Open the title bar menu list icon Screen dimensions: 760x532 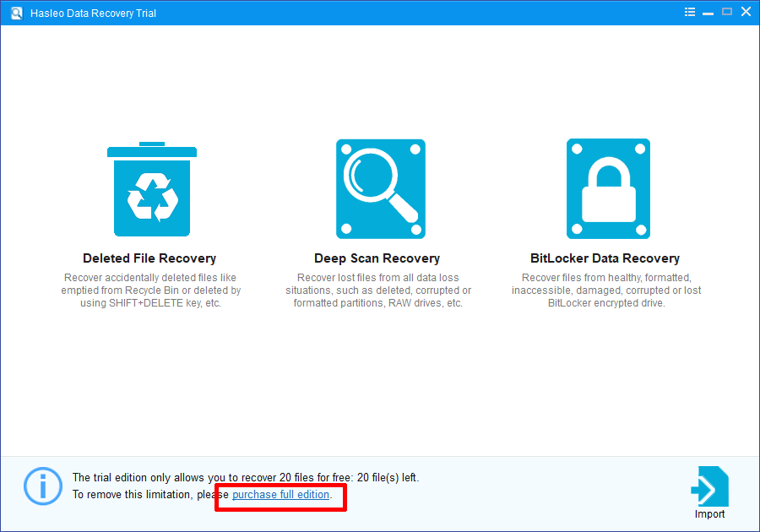tap(690, 12)
